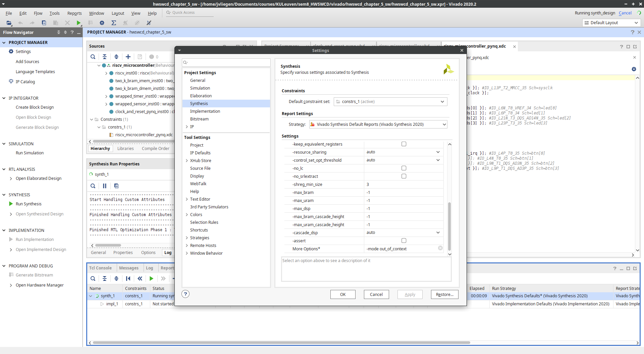
Task: Click the Flow Navigator help icon
Action: pos(72,33)
